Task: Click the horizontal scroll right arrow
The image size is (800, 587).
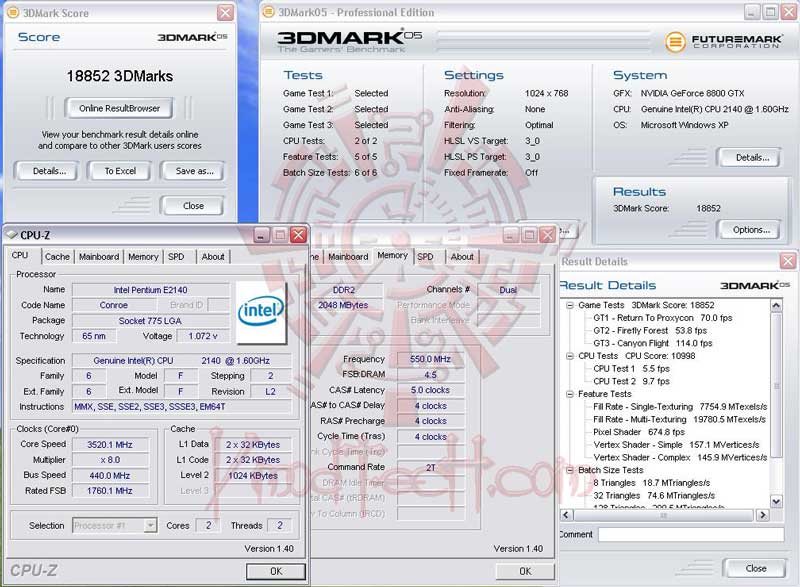Action: [x=762, y=515]
